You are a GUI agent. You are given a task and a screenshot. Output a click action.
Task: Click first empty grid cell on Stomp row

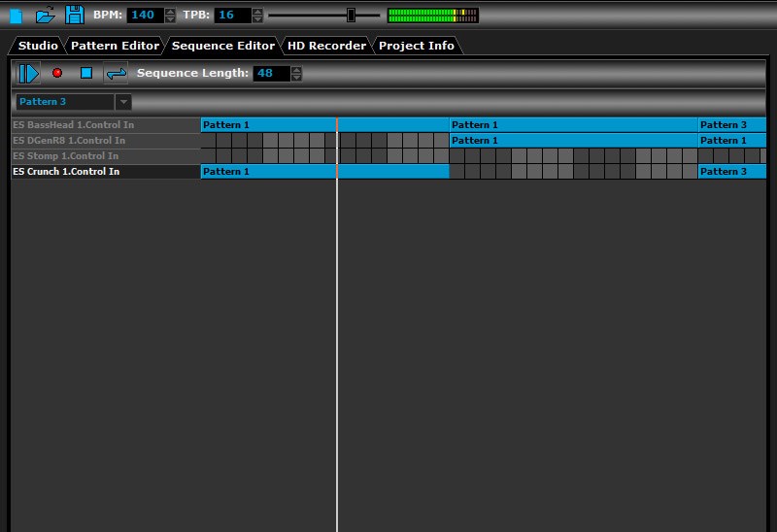click(x=208, y=156)
